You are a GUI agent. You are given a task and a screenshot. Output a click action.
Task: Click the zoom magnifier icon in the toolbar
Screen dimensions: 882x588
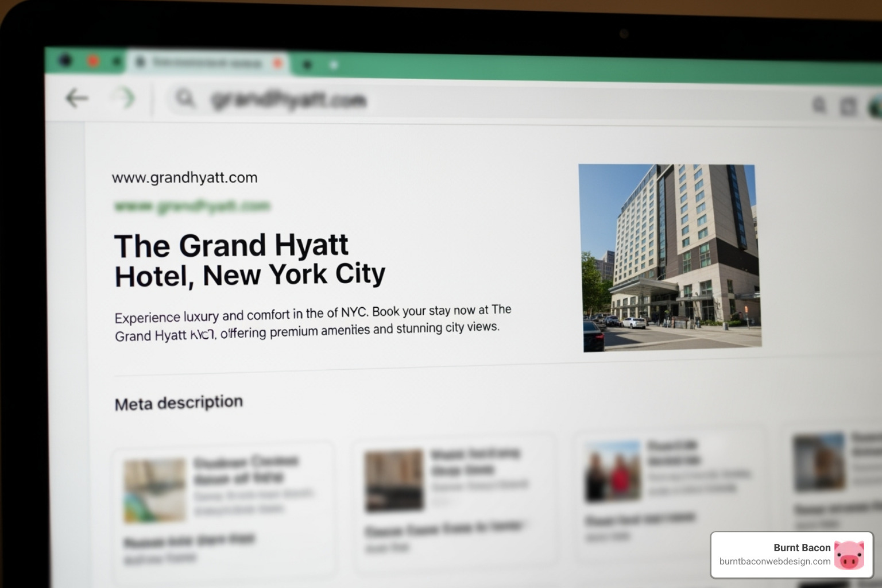(819, 105)
